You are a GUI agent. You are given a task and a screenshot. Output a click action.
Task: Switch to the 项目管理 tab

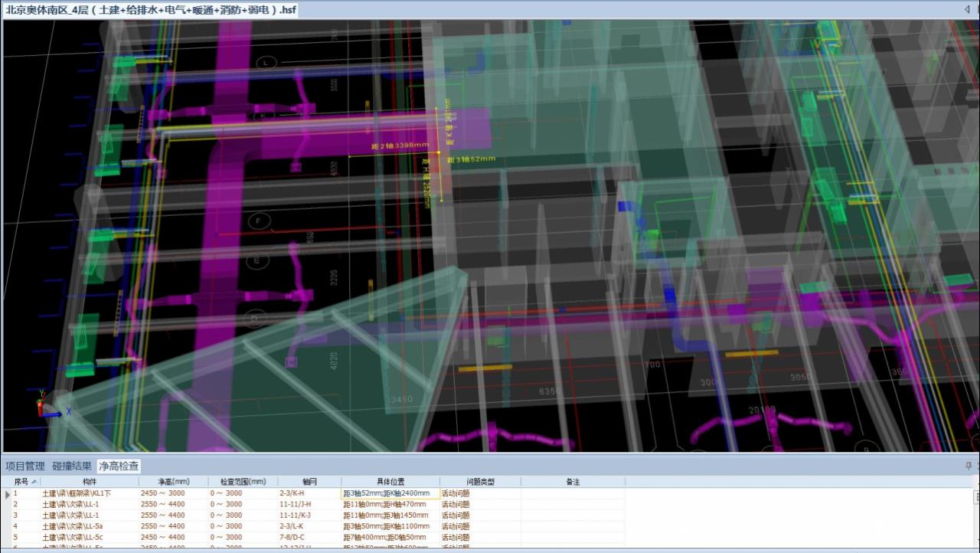[25, 466]
